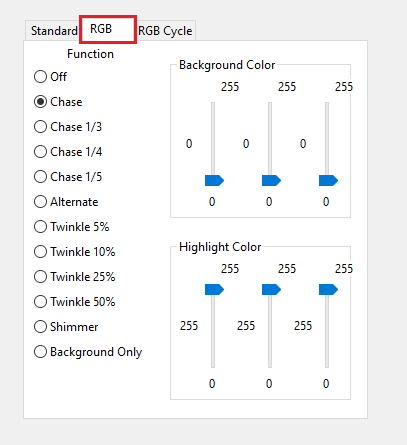Enable the Shimmer function
The height and width of the screenshot is (445, 407).
66,327
